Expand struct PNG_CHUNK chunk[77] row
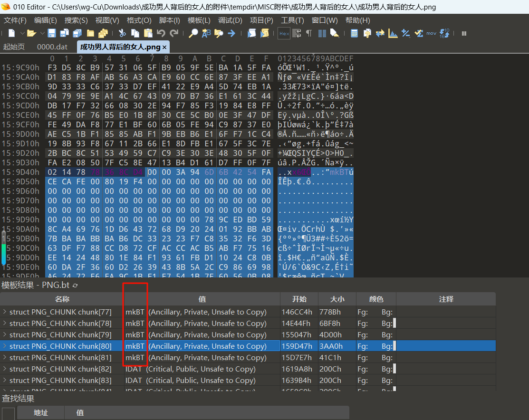Image resolution: width=529 pixels, height=420 pixels. [x=5, y=312]
